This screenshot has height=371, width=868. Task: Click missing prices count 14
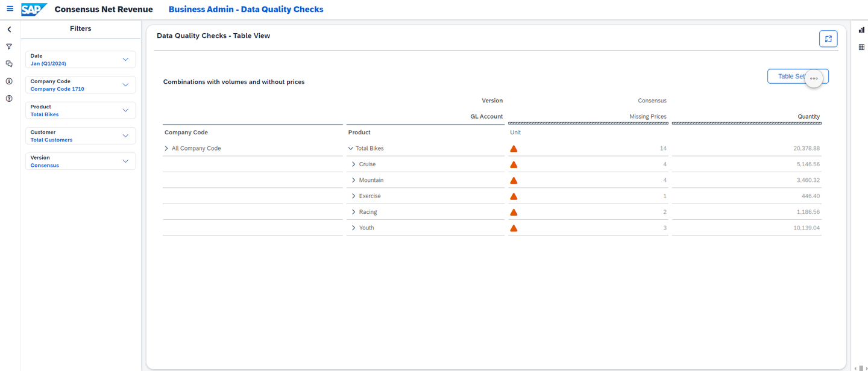(663, 148)
